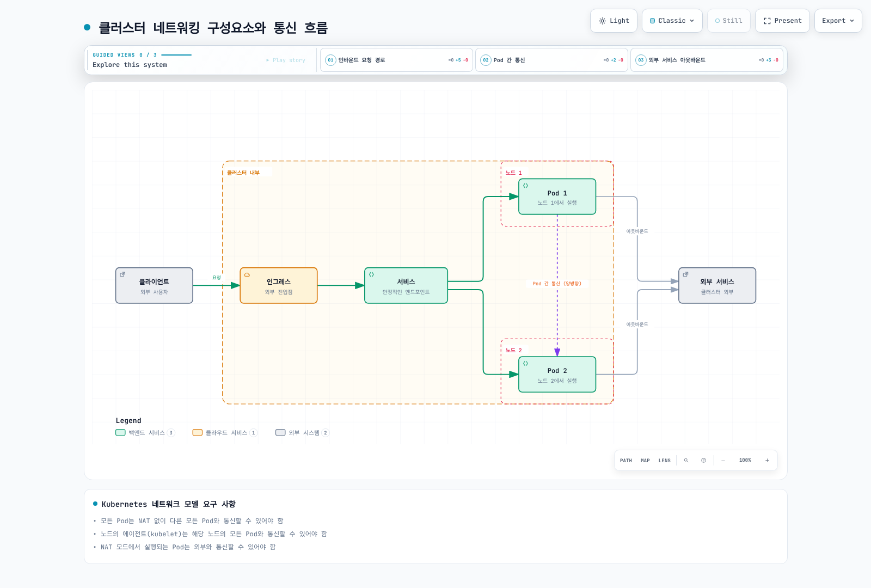871x588 pixels.
Task: Click the code icon on Pod 1 node
Action: coord(526,186)
